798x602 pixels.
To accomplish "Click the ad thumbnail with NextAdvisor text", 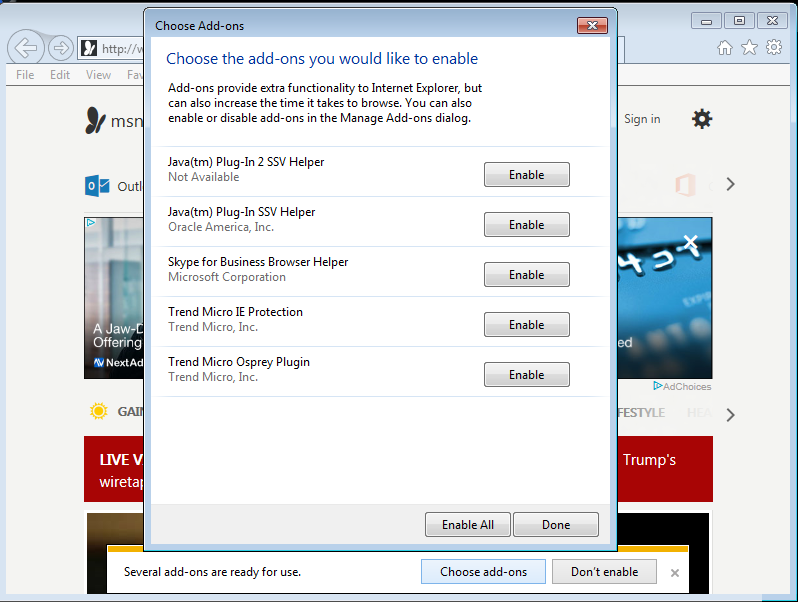I will [x=114, y=298].
